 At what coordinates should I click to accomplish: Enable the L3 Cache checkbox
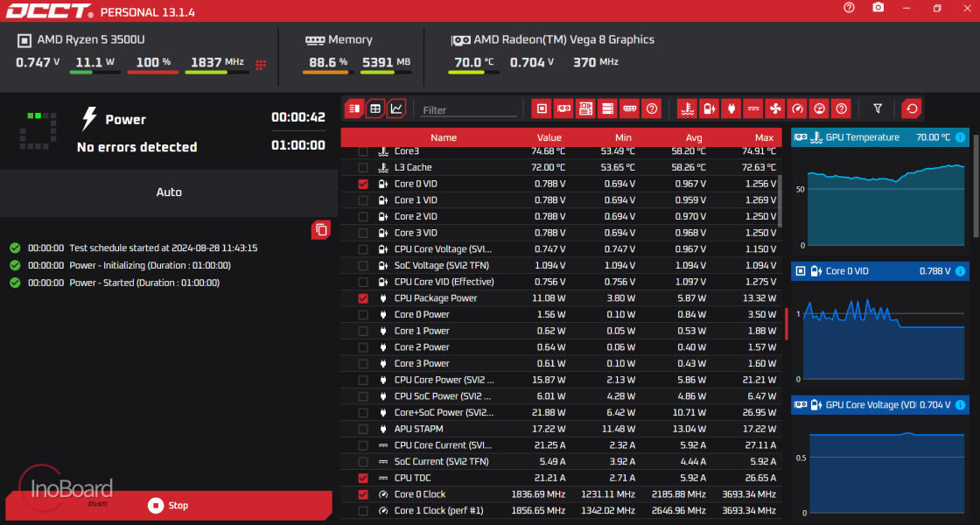363,167
